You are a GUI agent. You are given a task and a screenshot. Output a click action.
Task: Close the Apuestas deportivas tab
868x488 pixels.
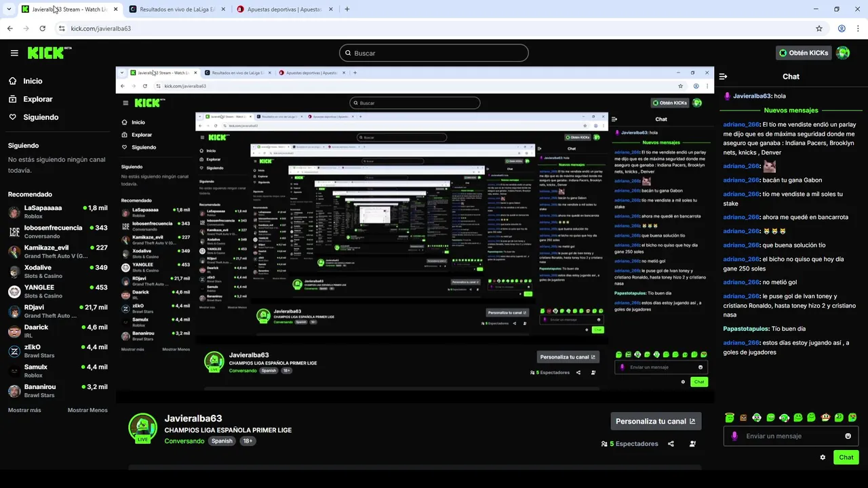click(332, 9)
